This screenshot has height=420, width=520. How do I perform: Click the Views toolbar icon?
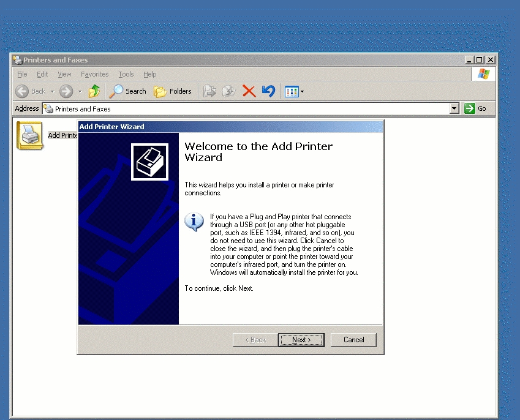point(292,91)
